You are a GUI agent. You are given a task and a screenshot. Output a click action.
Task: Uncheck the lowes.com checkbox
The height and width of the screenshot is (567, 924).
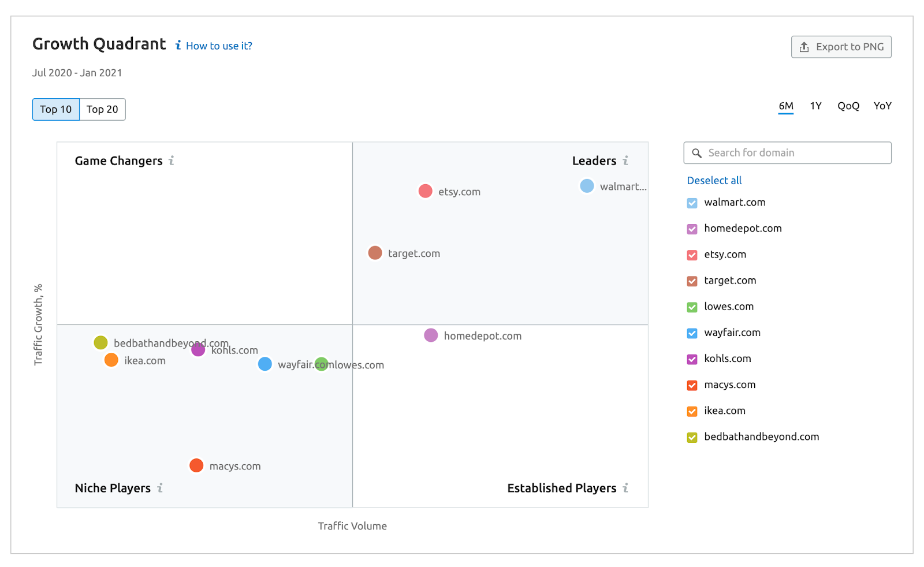(692, 307)
